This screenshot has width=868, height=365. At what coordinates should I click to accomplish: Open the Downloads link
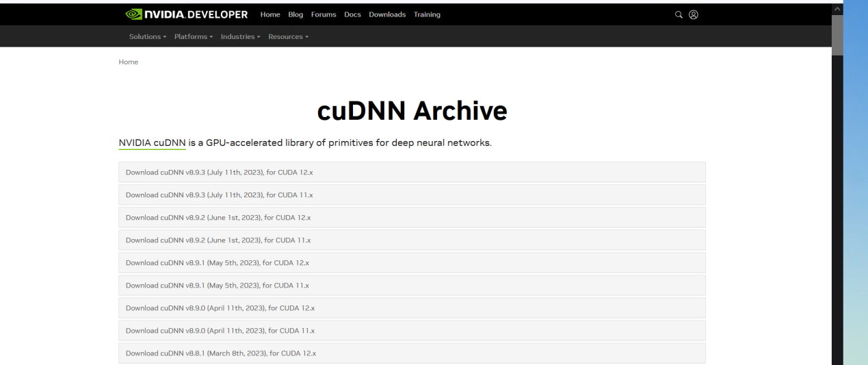[x=387, y=14]
